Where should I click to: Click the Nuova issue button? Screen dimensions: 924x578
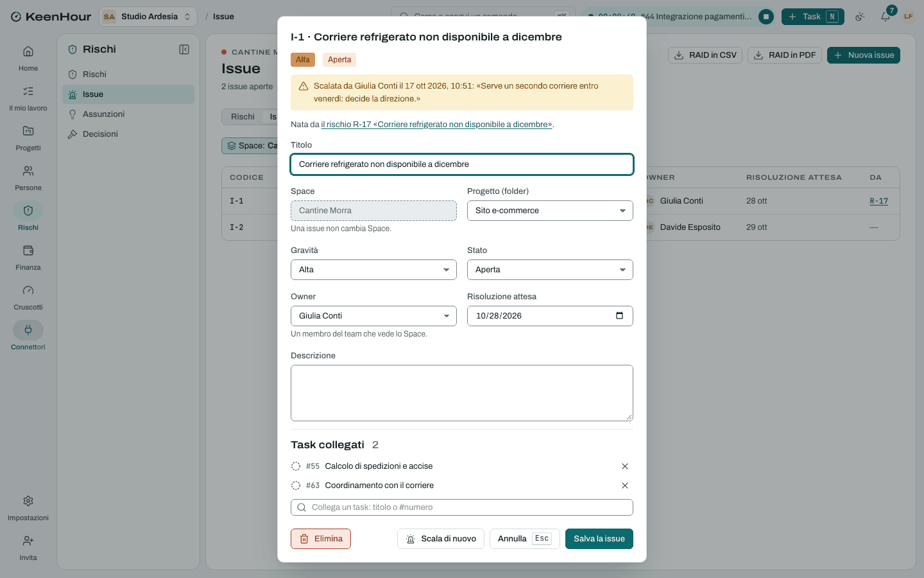click(864, 55)
